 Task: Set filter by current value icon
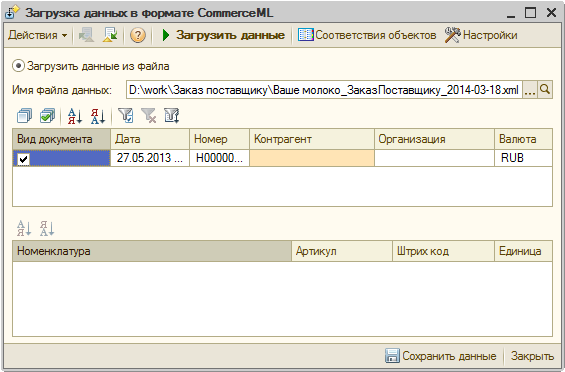point(126,116)
